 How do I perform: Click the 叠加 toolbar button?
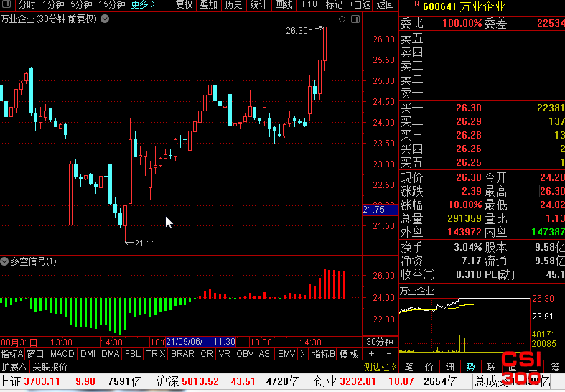[x=209, y=5]
